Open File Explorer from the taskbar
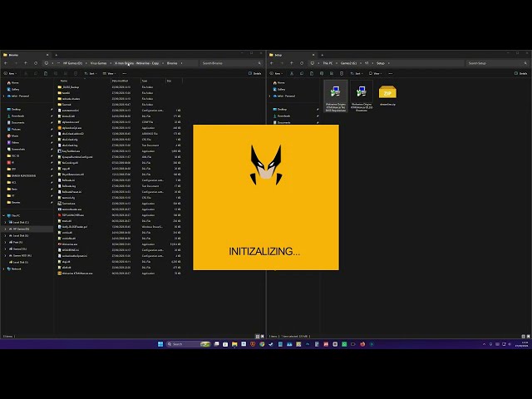The image size is (532, 399). pyautogui.click(x=234, y=344)
